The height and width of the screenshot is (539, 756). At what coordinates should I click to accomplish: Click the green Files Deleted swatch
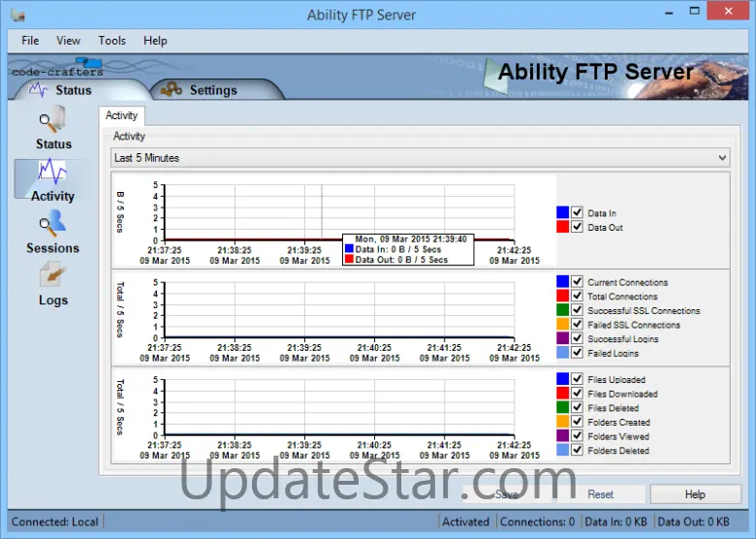point(563,407)
